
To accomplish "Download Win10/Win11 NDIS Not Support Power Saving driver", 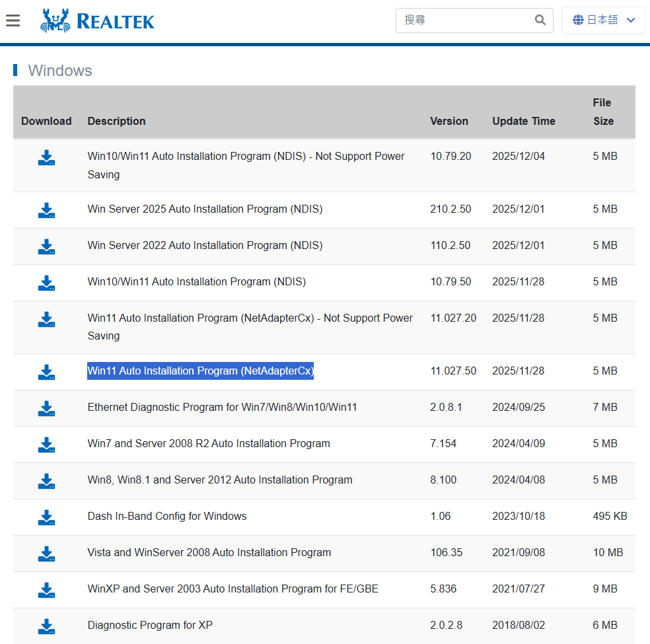I will point(46,157).
